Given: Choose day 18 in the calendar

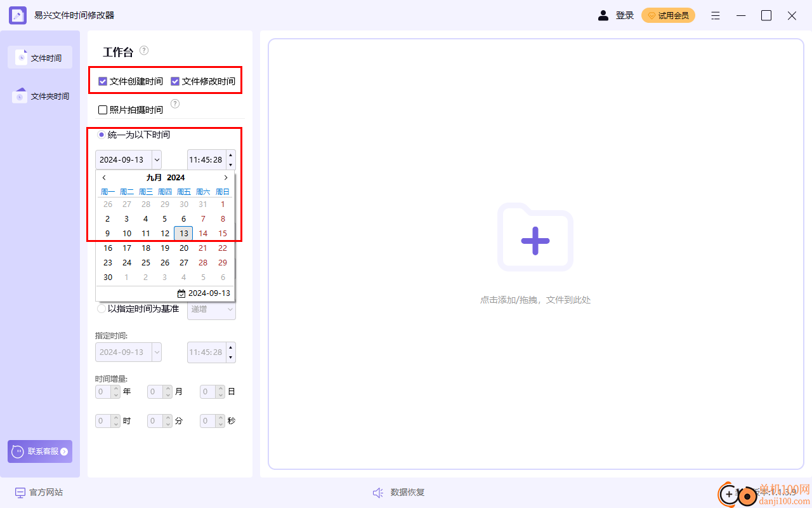Looking at the screenshot, I should point(146,248).
